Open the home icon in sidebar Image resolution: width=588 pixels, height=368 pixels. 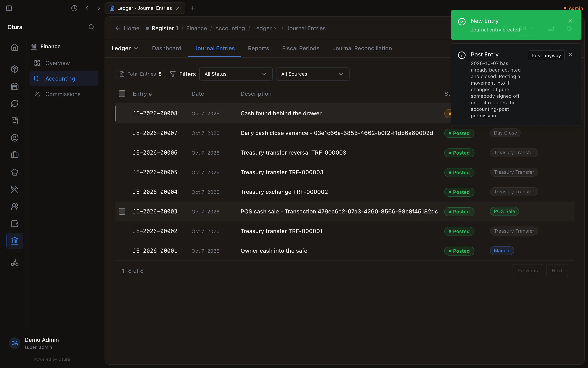coord(14,47)
